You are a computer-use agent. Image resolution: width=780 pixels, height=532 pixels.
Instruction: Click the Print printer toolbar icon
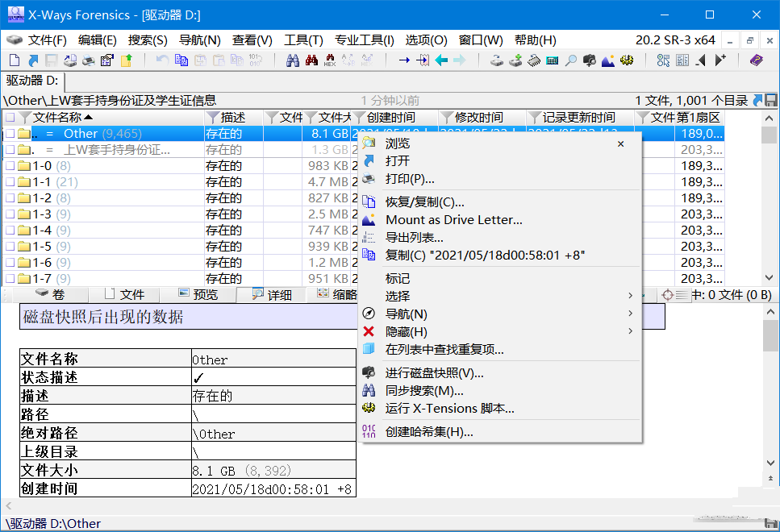[89, 60]
